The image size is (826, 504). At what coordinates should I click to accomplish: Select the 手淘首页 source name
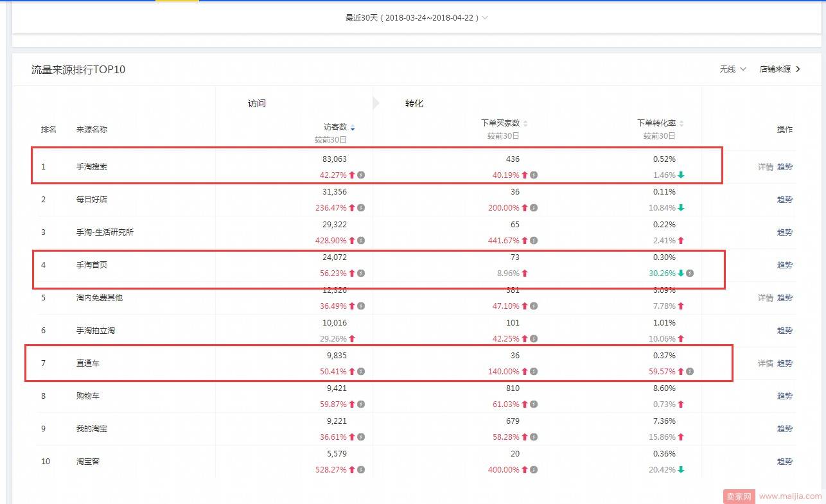tap(92, 265)
